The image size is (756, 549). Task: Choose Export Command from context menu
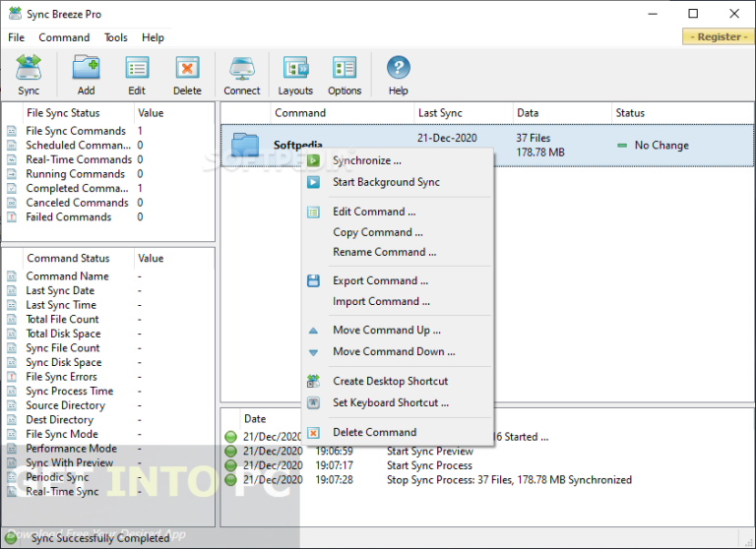[x=380, y=280]
